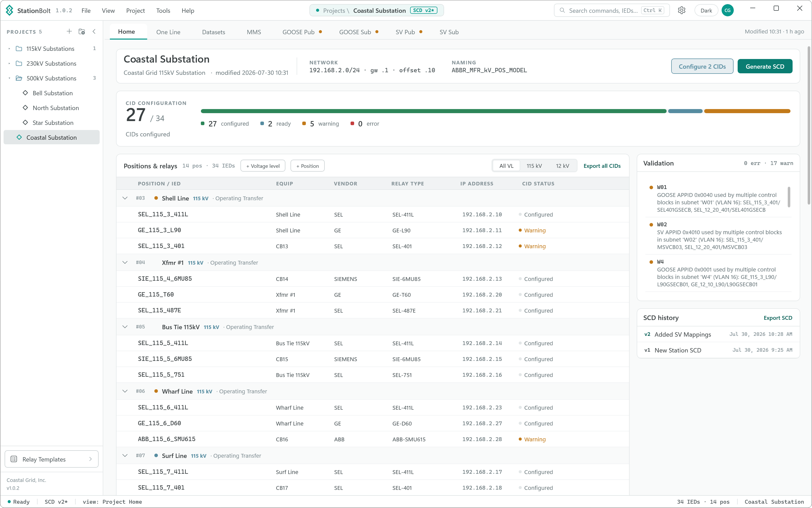This screenshot has width=812, height=508.
Task: Click the search commands input field
Action: pos(612,10)
